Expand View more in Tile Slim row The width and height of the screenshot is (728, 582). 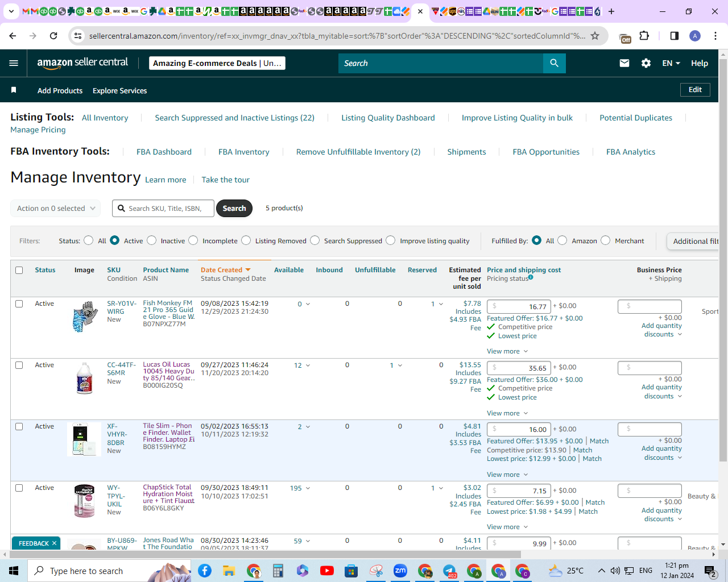click(x=507, y=475)
